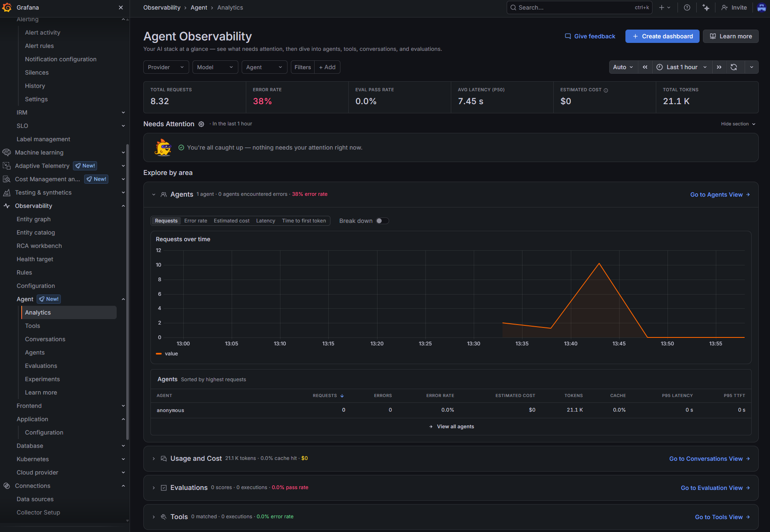This screenshot has width=770, height=532.
Task: Click the Machine learning sidebar icon
Action: [7, 152]
